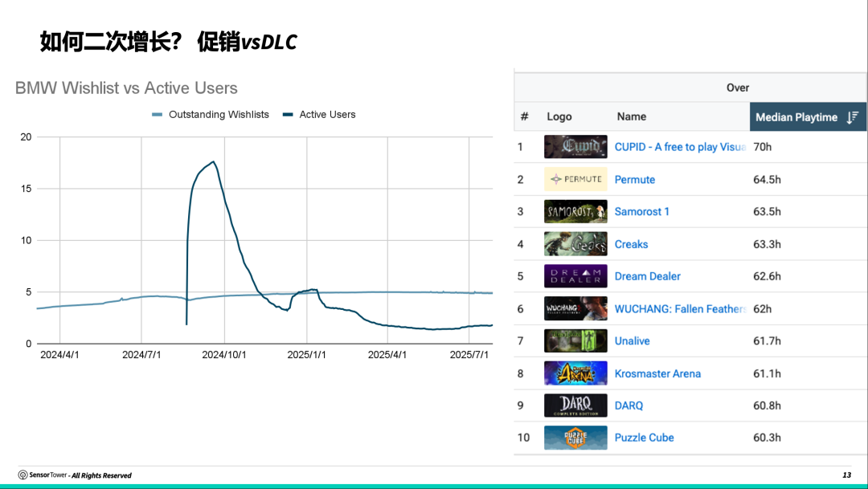Screen dimensions: 868x489
Task: Open the WUCHANG: Fallen Feathers link
Action: (x=681, y=308)
